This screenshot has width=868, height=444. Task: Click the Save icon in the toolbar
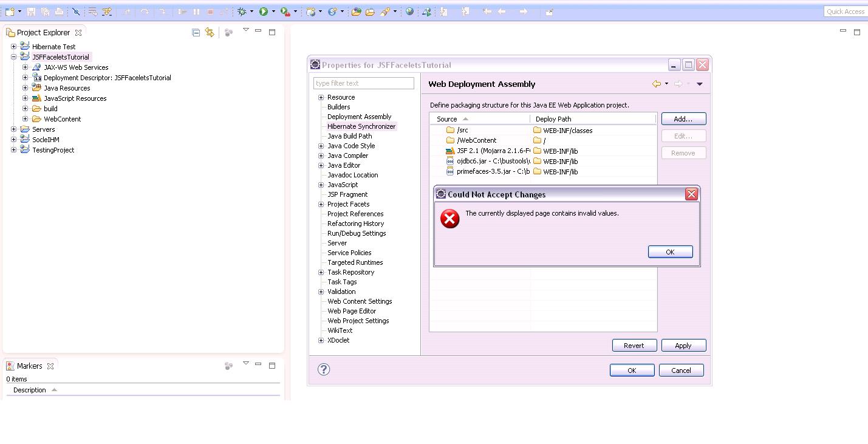(31, 12)
